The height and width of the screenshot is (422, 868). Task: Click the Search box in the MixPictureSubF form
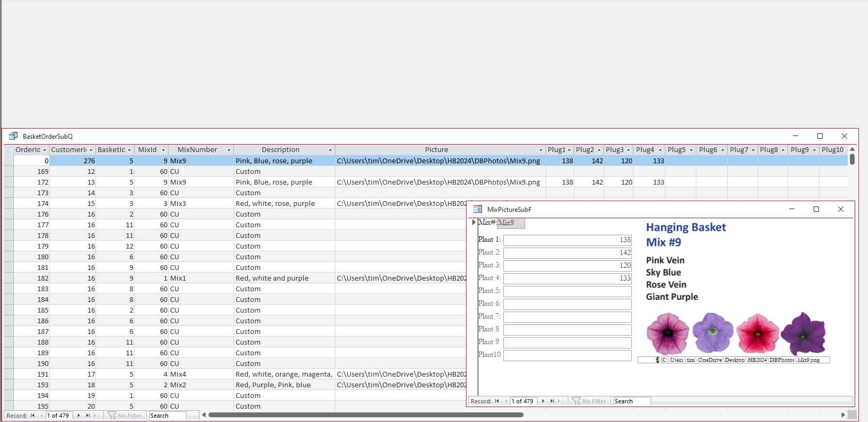coord(631,401)
